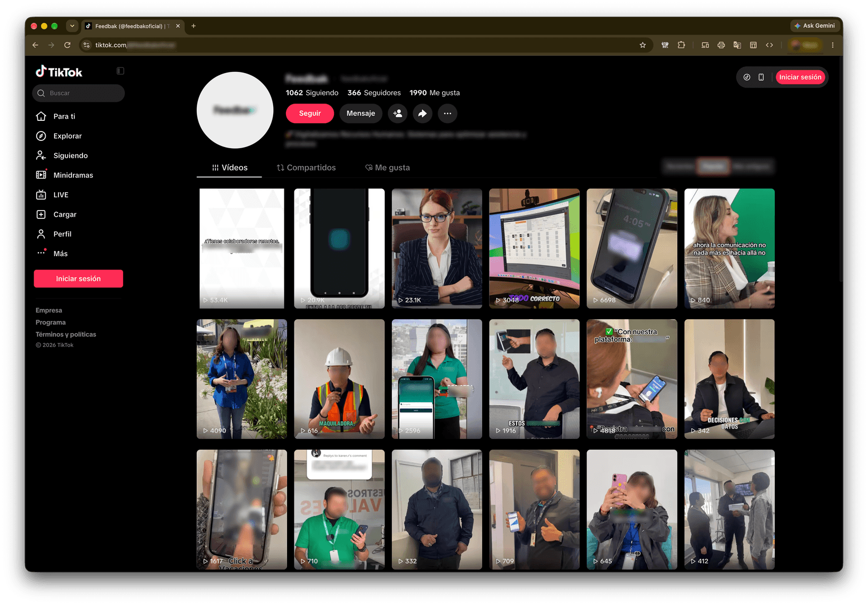Open the MAQUILADORA video with 616 views

pos(340,379)
